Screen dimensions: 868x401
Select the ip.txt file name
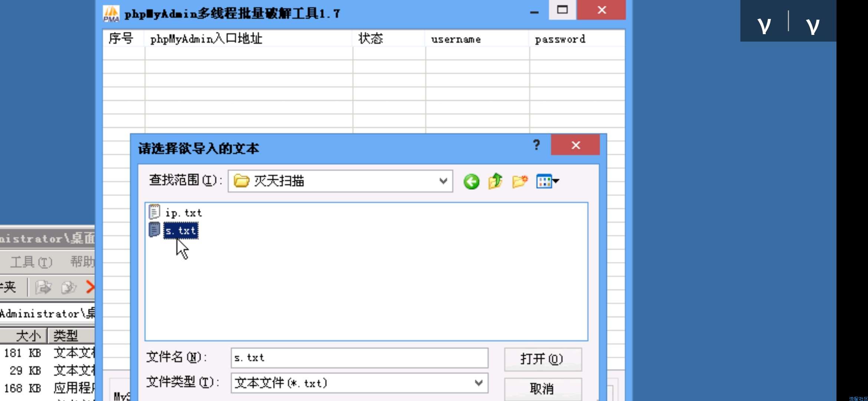[183, 213]
